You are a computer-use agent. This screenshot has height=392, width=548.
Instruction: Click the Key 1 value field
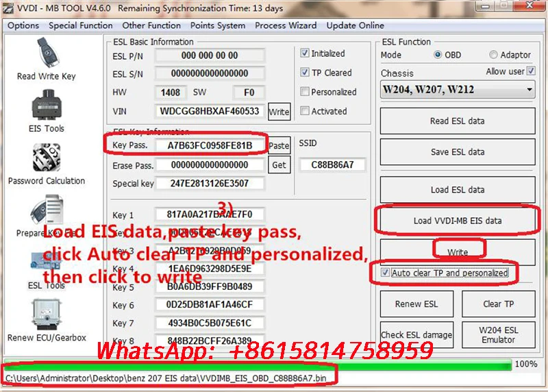point(210,214)
